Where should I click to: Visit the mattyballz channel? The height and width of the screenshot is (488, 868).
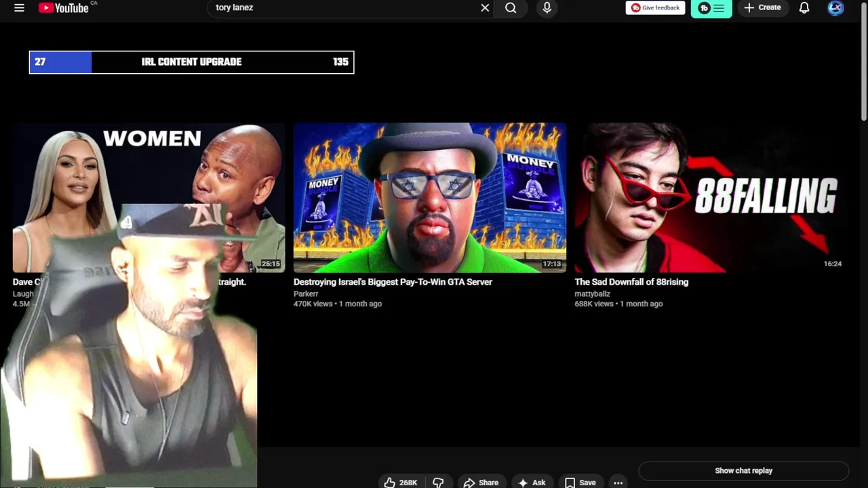(x=592, y=293)
